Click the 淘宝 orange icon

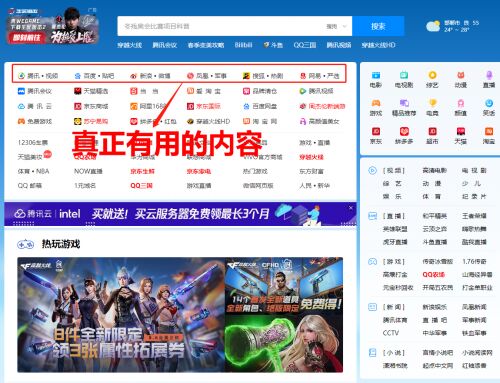(489, 131)
